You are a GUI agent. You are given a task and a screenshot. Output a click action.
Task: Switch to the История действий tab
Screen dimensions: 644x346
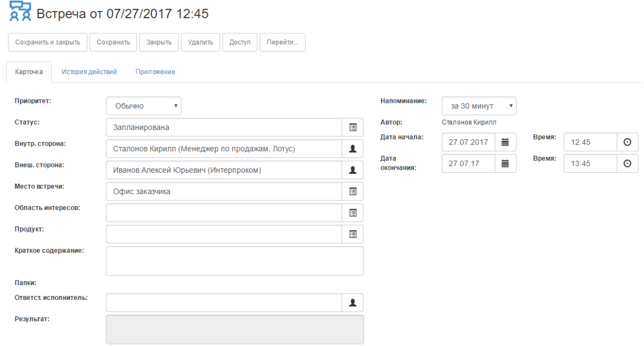(x=89, y=71)
